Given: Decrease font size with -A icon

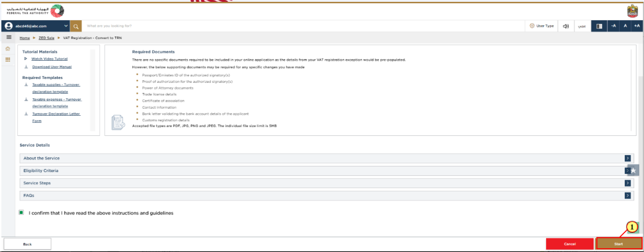Looking at the screenshot, I should point(613,26).
